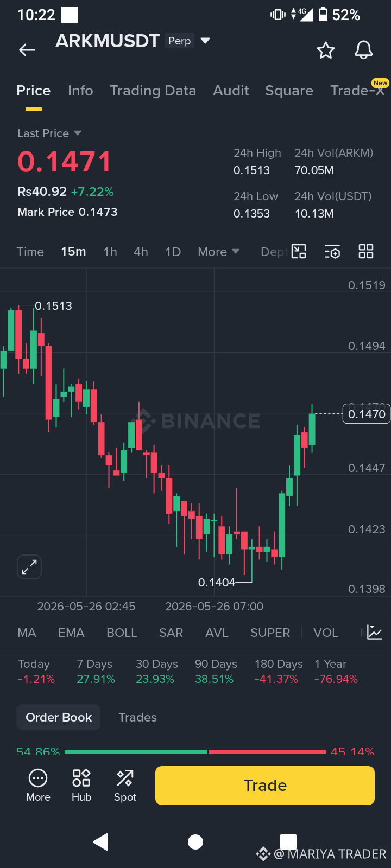Toggle the MA indicator on chart
Image resolution: width=391 pixels, height=868 pixels.
[27, 633]
